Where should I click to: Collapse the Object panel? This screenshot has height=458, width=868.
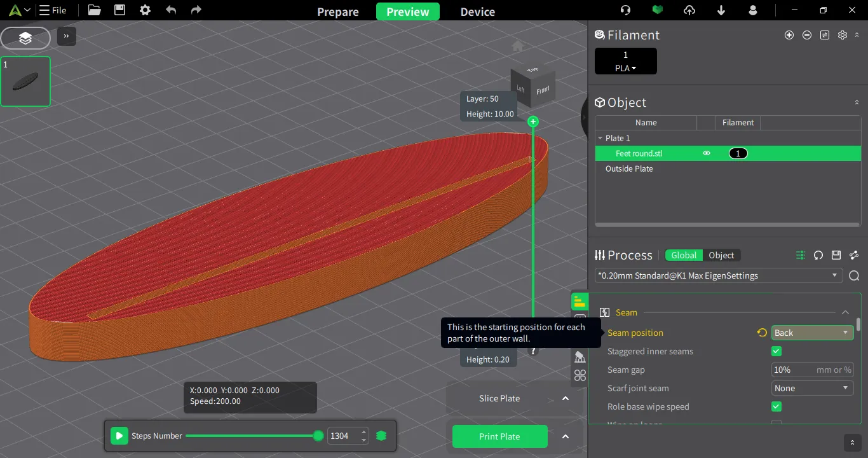[x=857, y=102]
